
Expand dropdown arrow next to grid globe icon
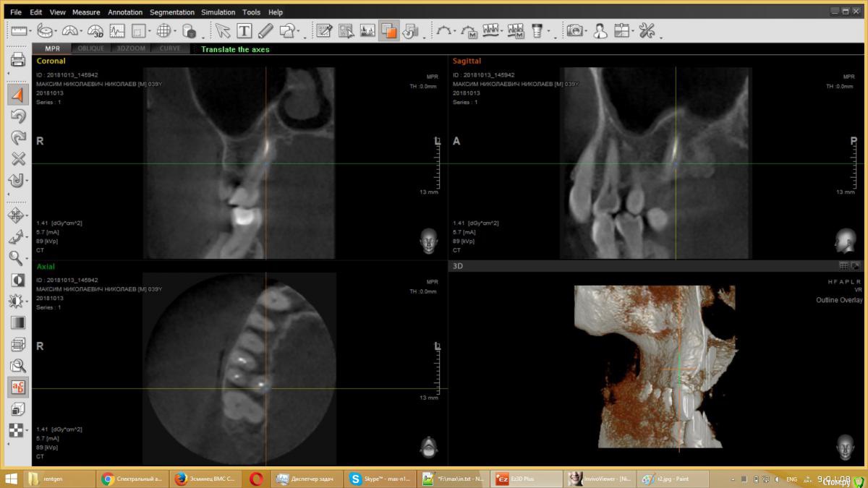point(174,31)
